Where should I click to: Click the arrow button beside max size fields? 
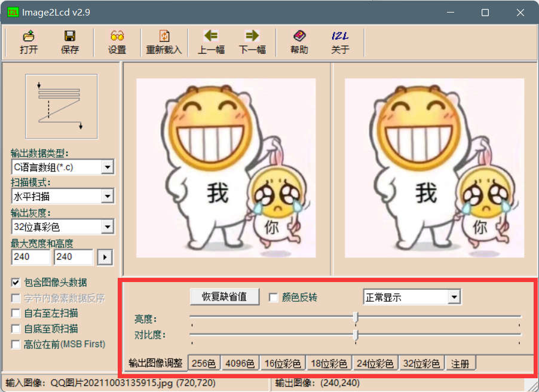[x=105, y=257]
